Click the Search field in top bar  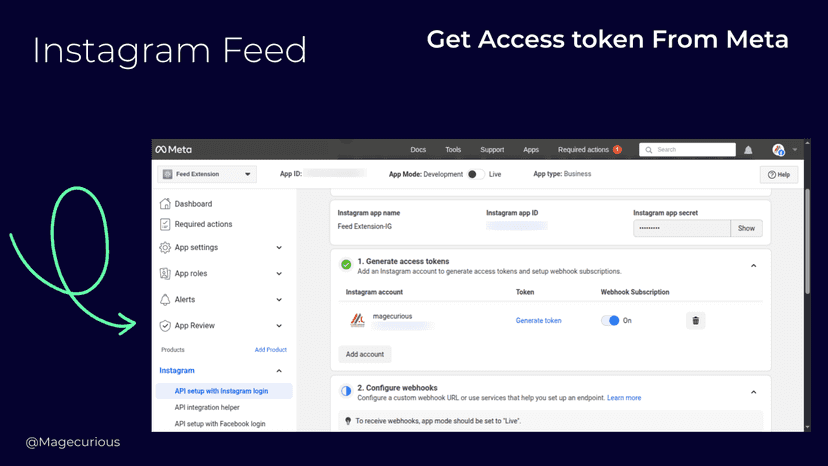687,150
